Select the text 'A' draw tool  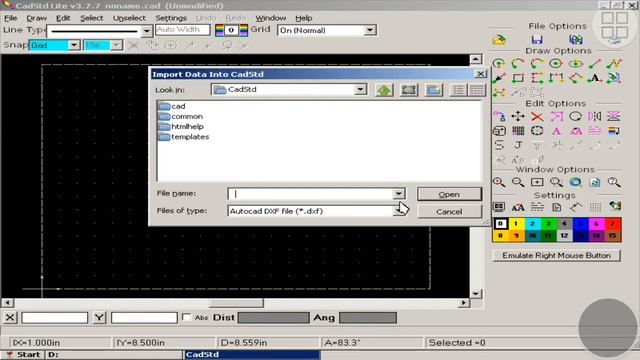point(595,78)
